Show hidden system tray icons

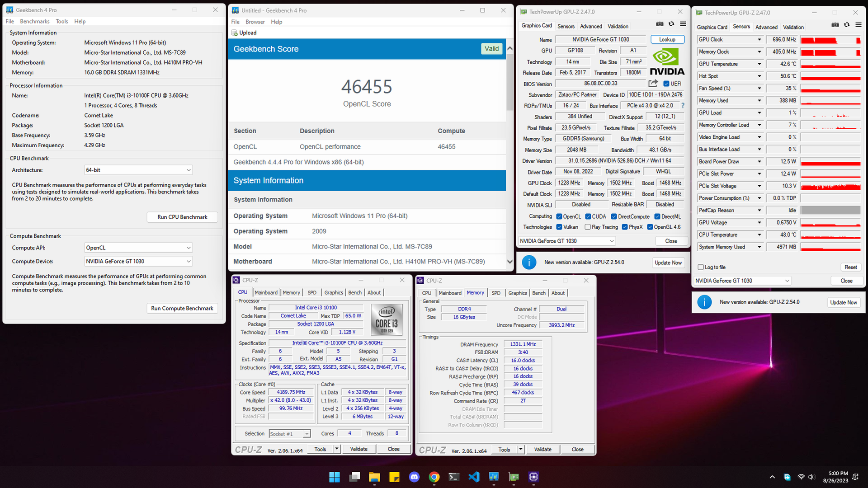[772, 477]
